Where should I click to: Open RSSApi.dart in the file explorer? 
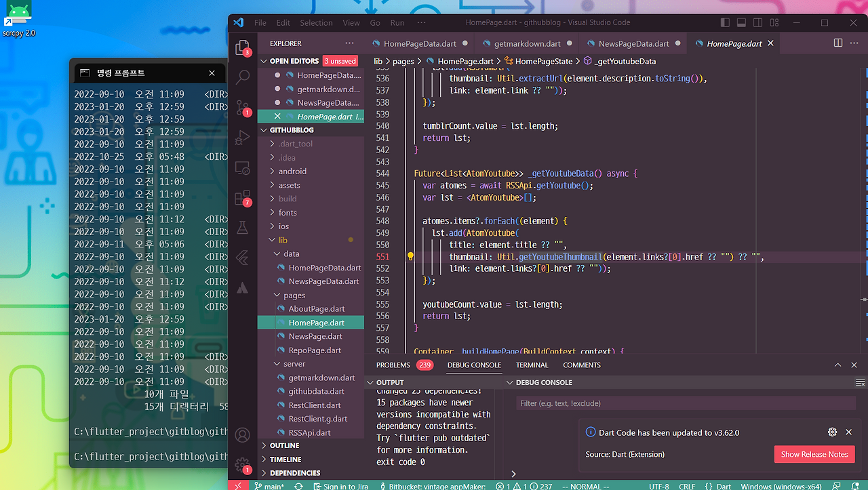pos(310,432)
